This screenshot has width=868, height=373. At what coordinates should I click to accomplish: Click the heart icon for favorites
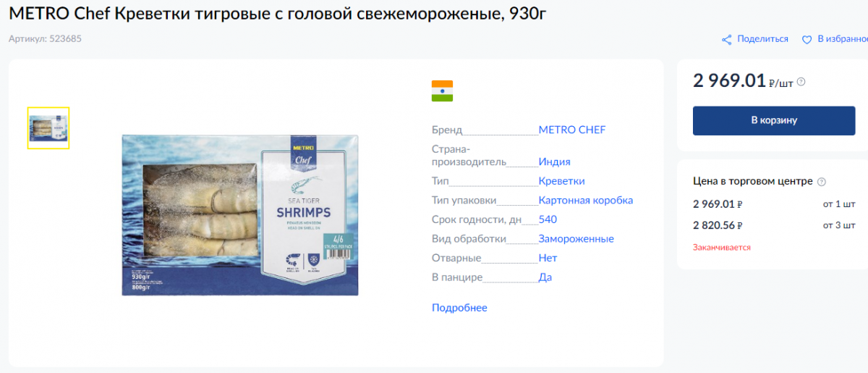pos(807,40)
